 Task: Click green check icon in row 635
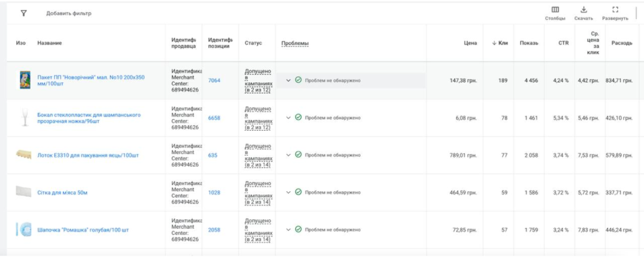click(x=298, y=155)
